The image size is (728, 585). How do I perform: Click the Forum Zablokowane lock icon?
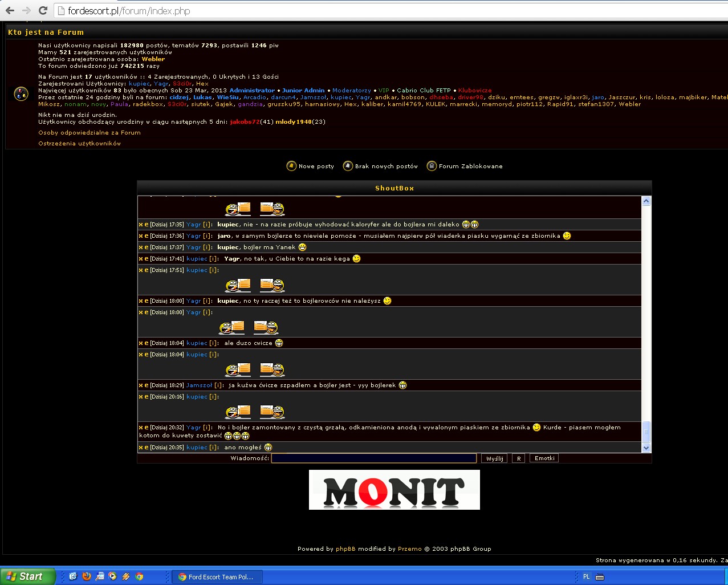[x=432, y=166]
